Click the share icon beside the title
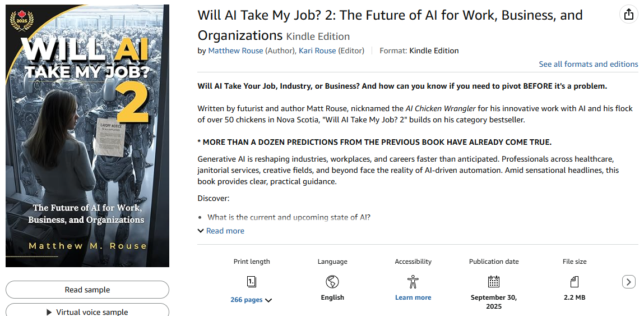This screenshot has height=316, width=644. [x=629, y=15]
